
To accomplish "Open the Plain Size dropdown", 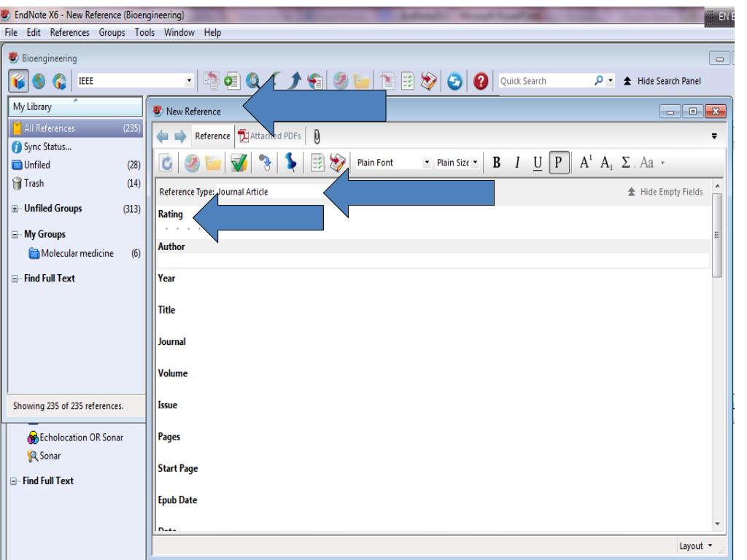I will pyautogui.click(x=475, y=163).
